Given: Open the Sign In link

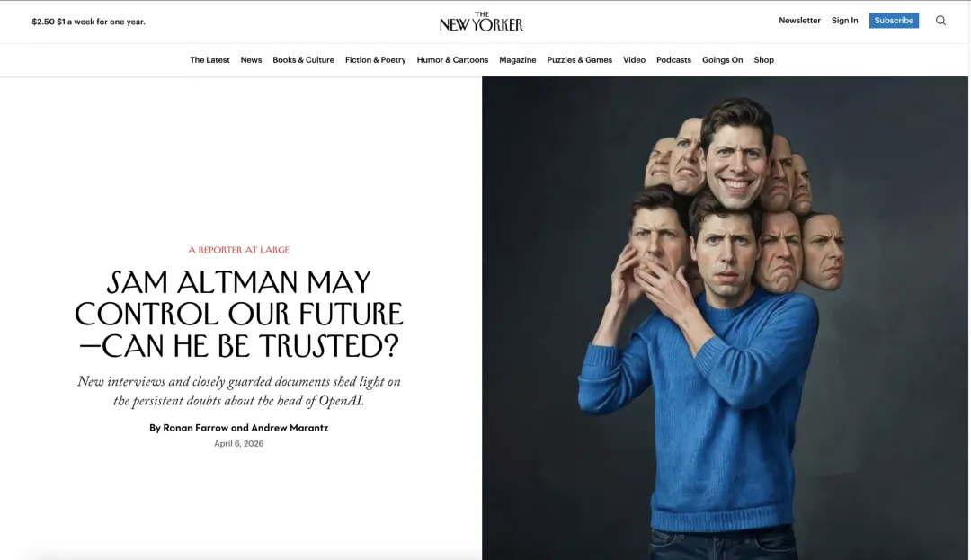Looking at the screenshot, I should 844,21.
